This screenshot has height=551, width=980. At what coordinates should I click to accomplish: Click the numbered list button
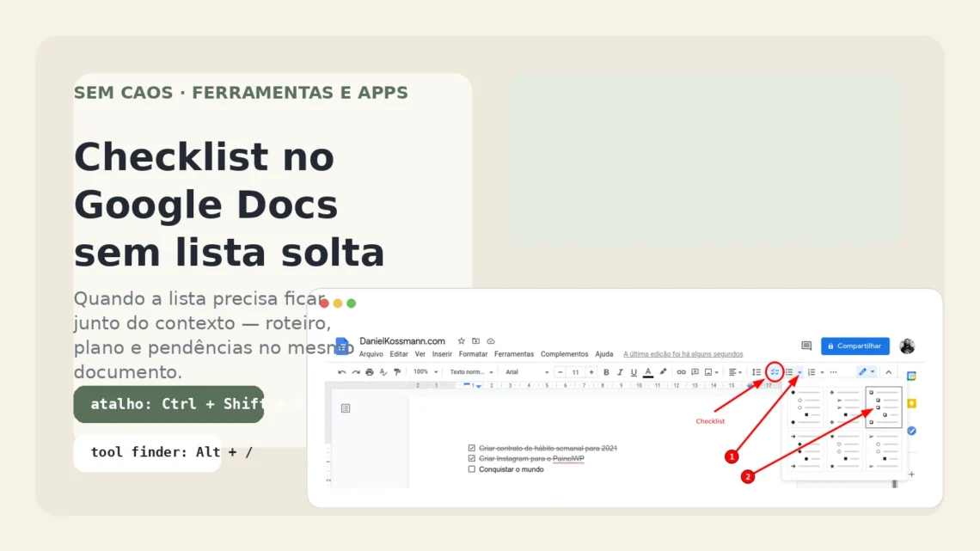(812, 372)
